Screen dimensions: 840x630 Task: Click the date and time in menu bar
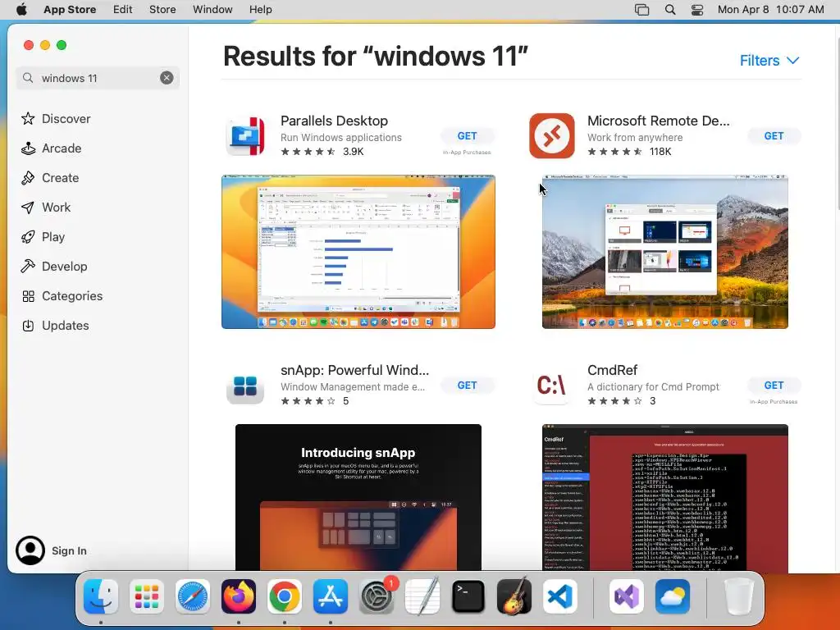coord(770,9)
